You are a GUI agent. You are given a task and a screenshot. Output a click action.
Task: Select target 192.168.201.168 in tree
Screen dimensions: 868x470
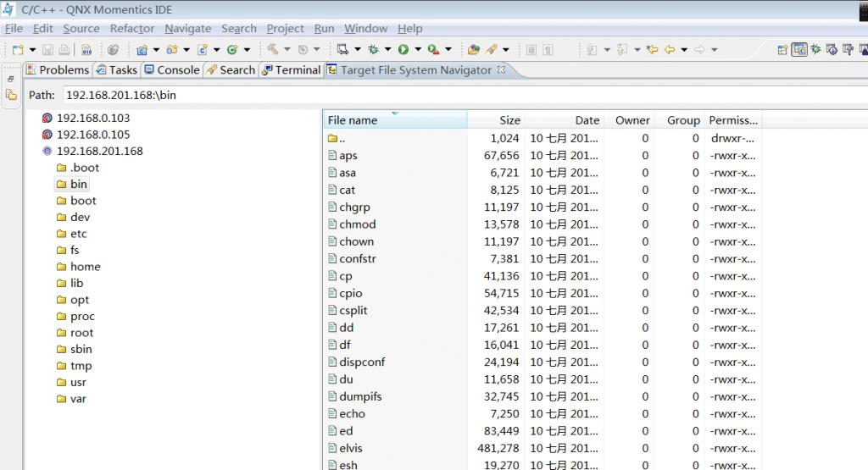pos(100,151)
